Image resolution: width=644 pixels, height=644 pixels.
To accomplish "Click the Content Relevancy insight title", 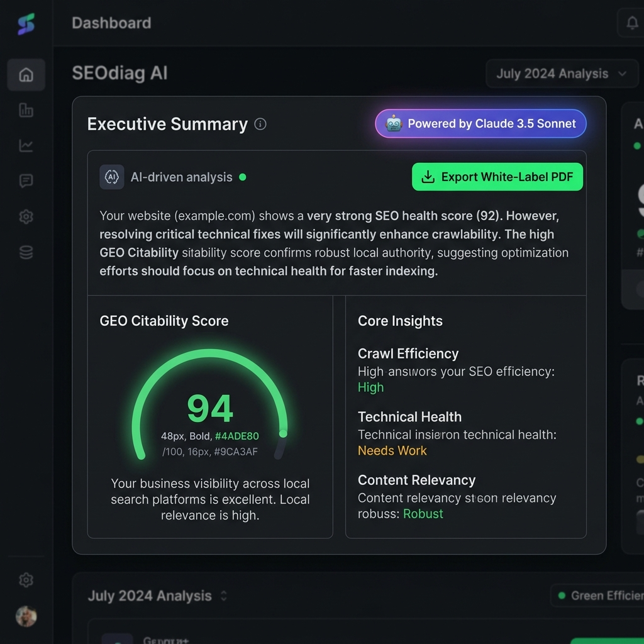I will pos(416,480).
